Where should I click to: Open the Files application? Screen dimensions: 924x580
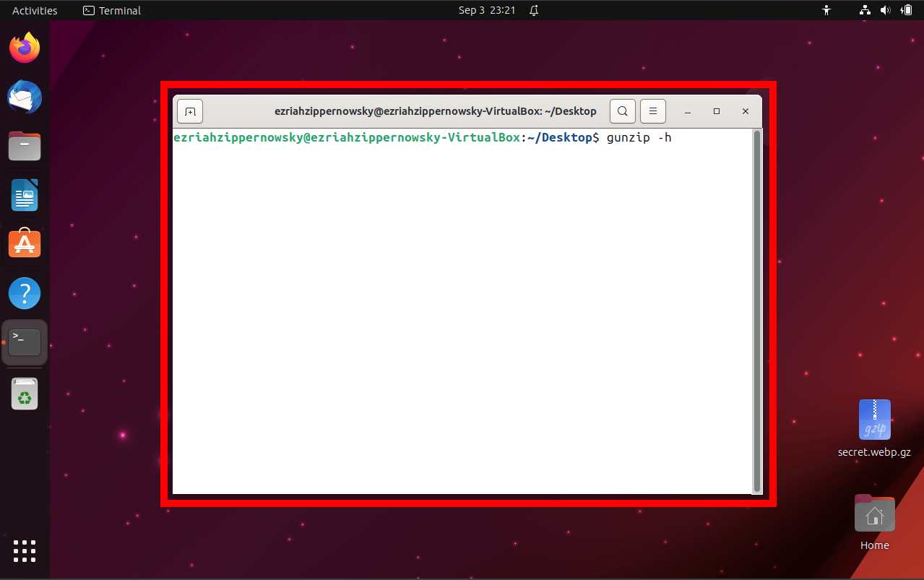pos(24,146)
